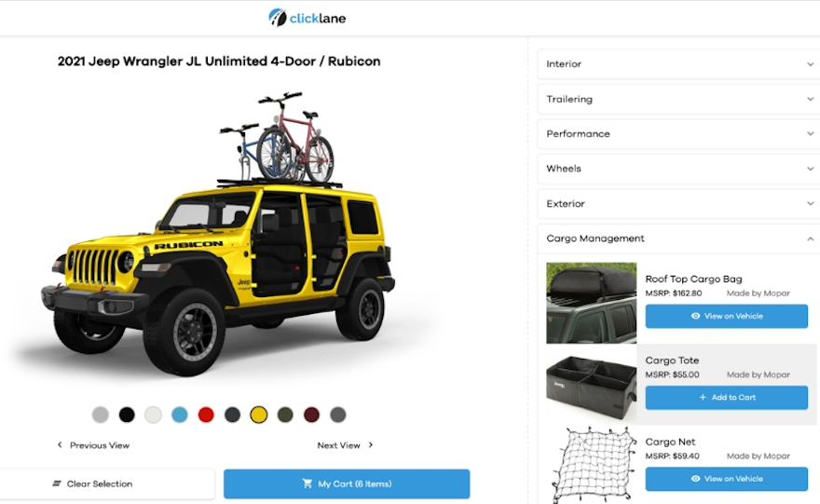Click the Cargo Net product image

[x=592, y=465]
